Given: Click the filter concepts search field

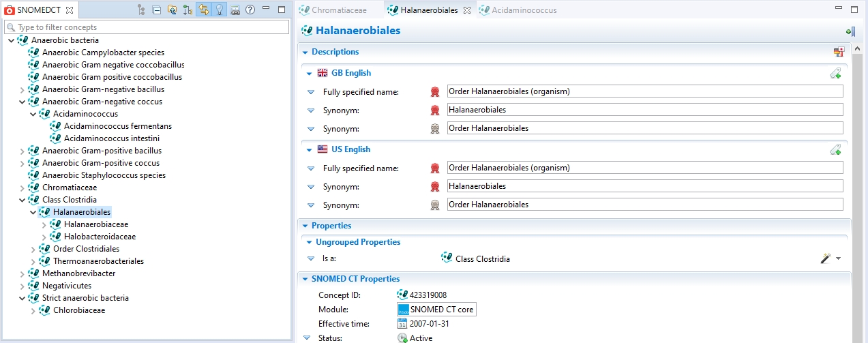Looking at the screenshot, I should (150, 27).
